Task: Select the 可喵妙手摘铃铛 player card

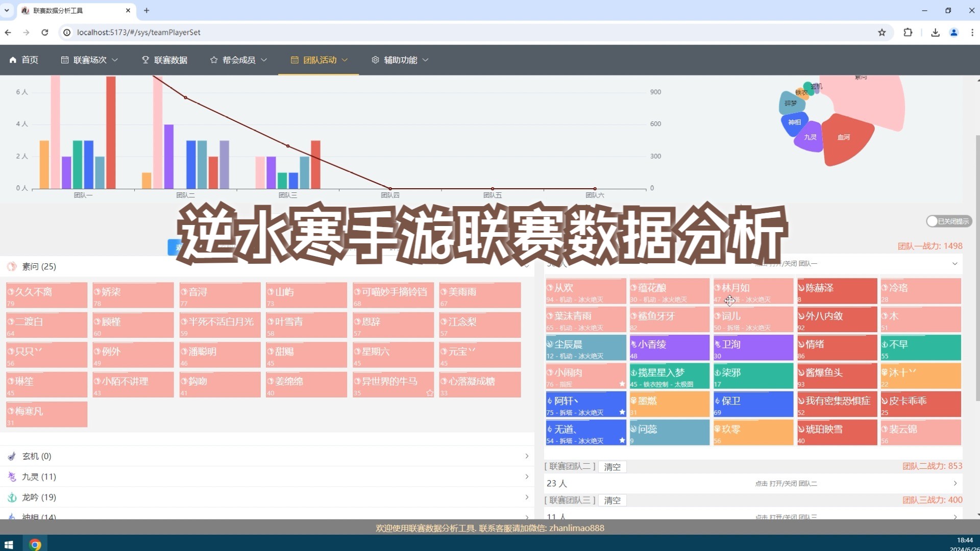Action: tap(393, 295)
